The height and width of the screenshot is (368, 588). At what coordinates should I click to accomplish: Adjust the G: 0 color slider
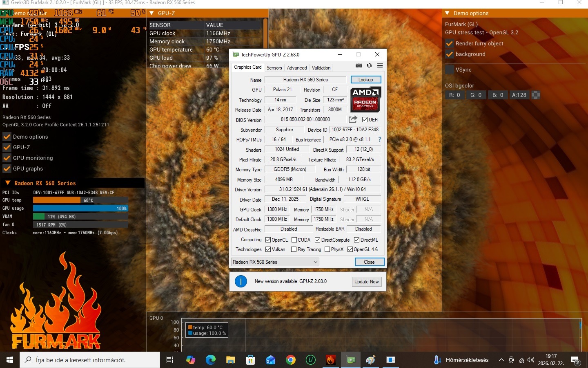pos(476,95)
